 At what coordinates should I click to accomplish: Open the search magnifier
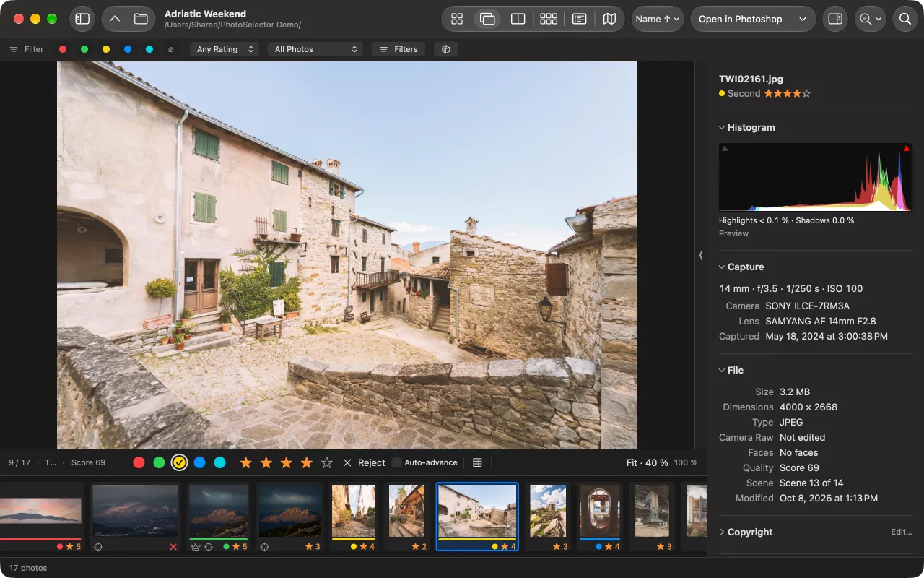[905, 19]
